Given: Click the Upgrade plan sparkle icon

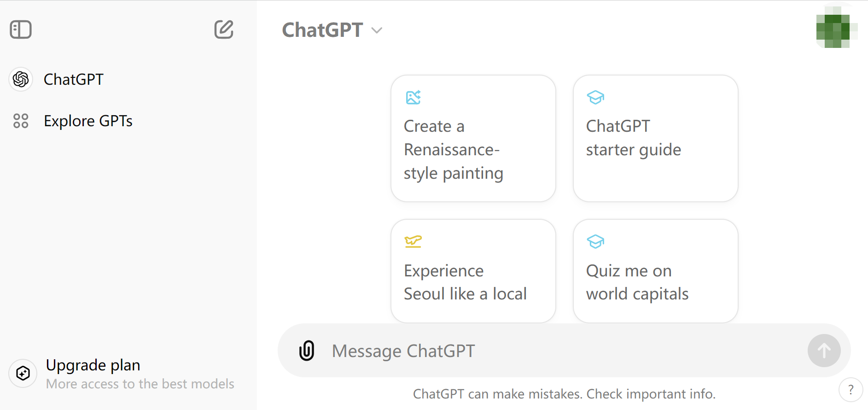Looking at the screenshot, I should click(23, 373).
